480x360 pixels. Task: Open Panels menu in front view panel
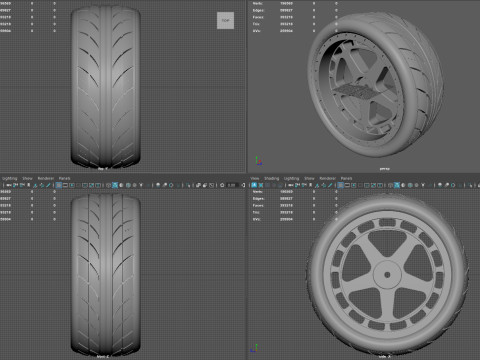65,178
